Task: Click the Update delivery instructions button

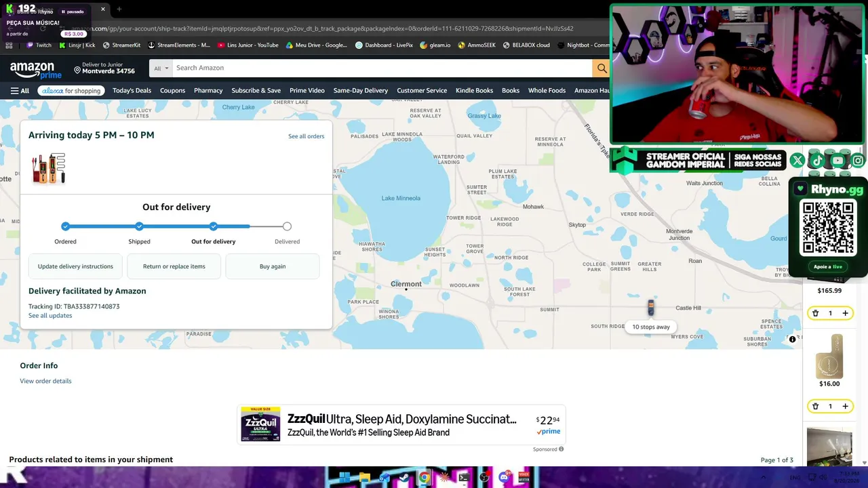Action: point(75,266)
